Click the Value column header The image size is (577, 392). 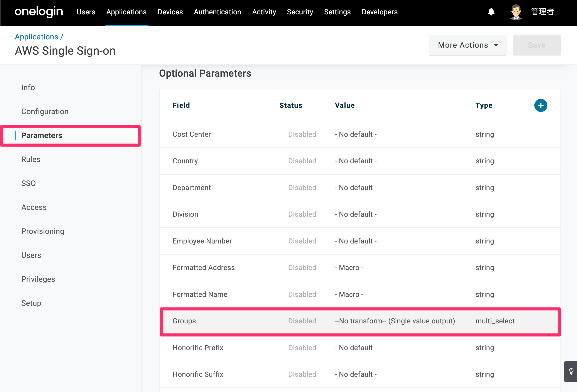pyautogui.click(x=345, y=105)
